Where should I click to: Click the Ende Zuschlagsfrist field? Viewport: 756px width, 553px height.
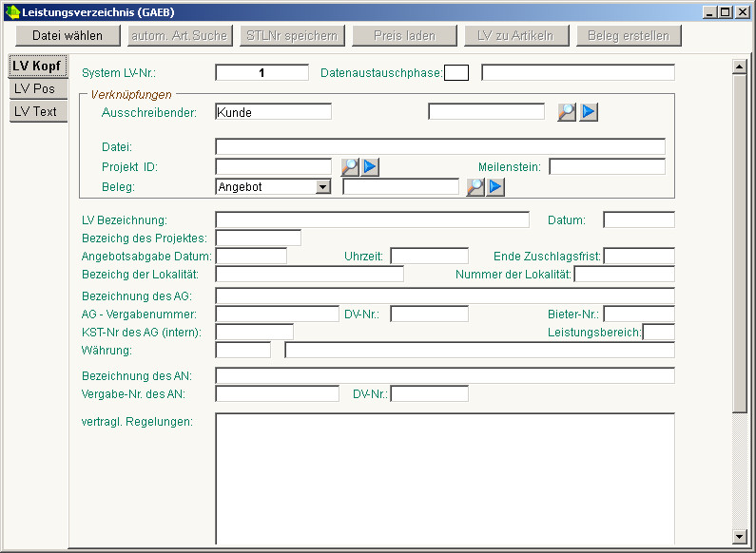pos(639,256)
